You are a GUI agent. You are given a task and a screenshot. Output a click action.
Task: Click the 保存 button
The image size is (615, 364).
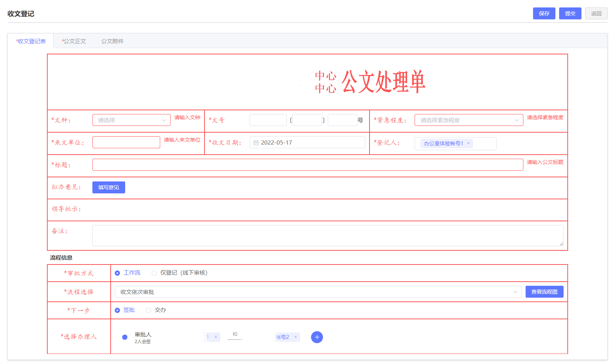[x=544, y=13]
